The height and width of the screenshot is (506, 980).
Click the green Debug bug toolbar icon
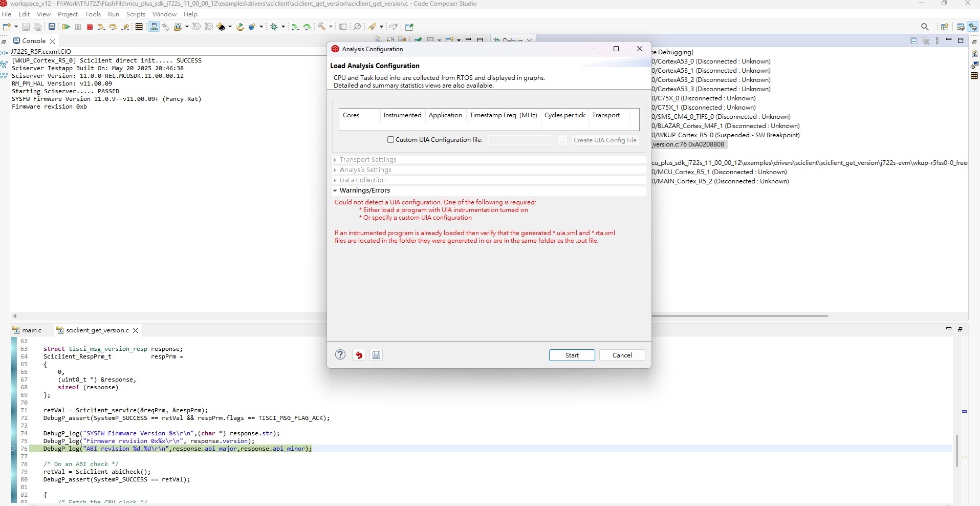point(274,27)
